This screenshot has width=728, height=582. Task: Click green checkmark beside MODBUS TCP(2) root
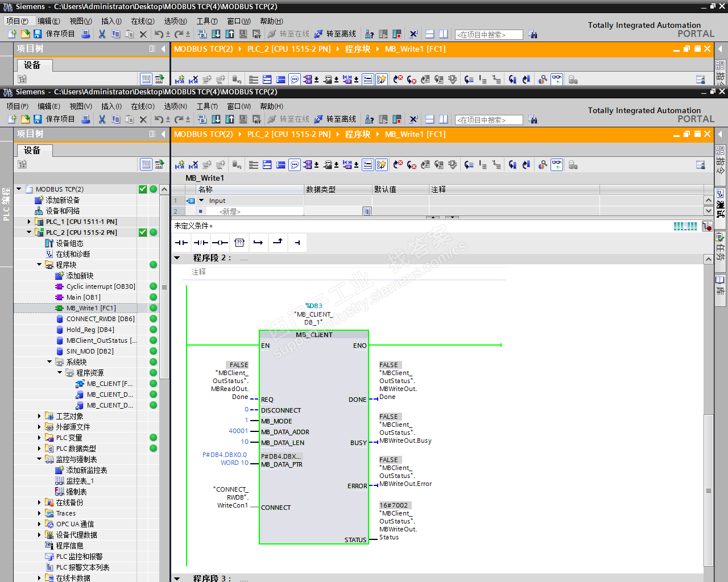[x=143, y=189]
